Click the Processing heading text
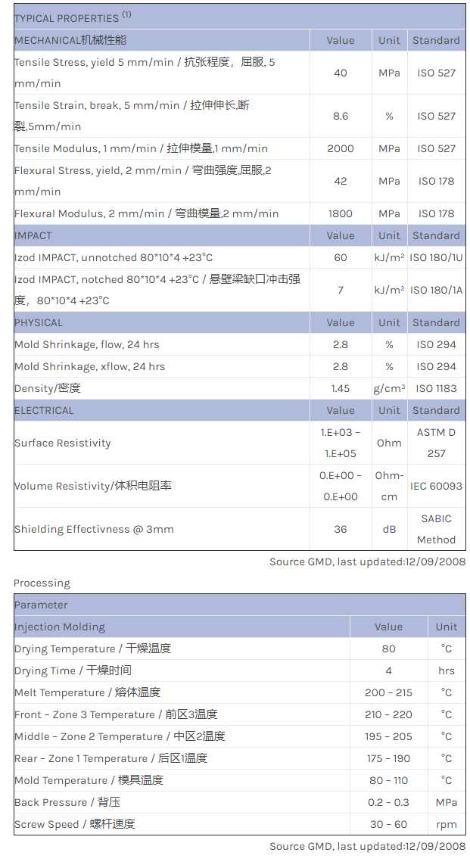The image size is (470, 868). point(42,583)
